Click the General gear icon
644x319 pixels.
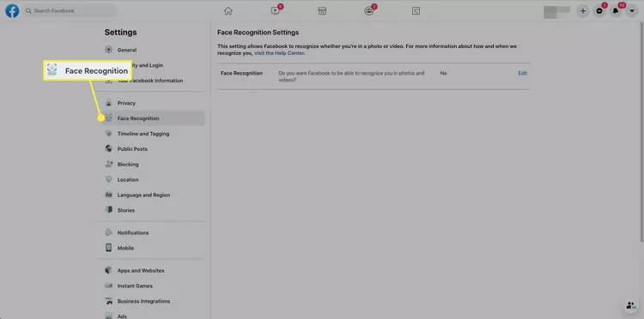pos(108,50)
